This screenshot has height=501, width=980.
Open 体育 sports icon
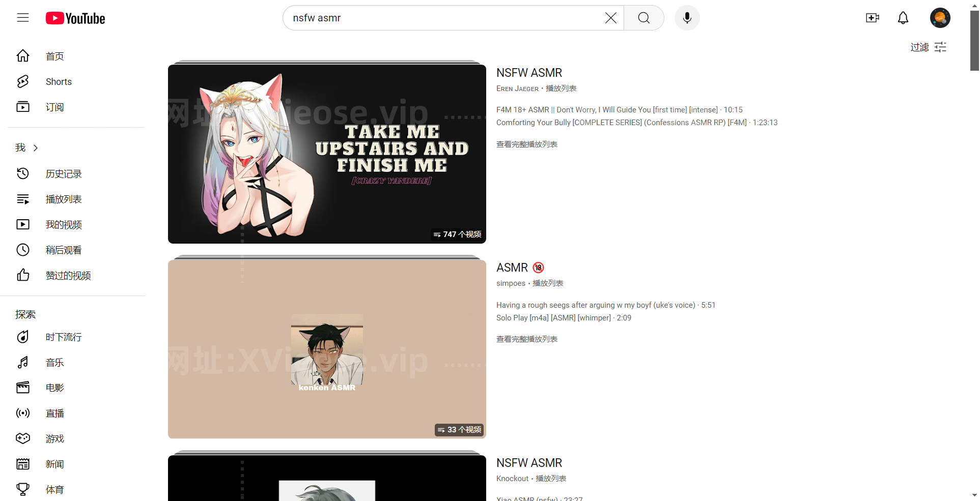23,489
